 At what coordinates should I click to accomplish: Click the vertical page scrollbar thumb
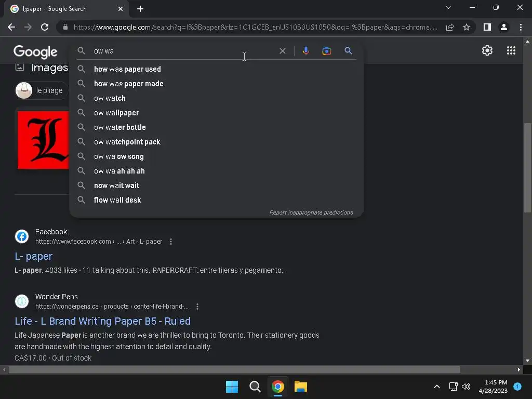[x=527, y=168]
